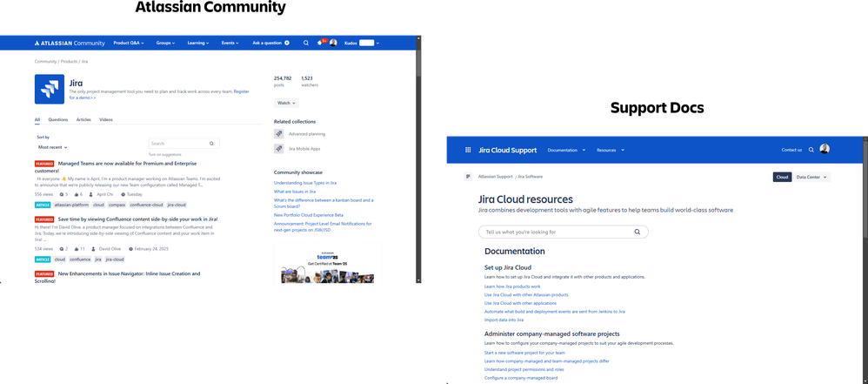The height and width of the screenshot is (384, 868).
Task: Switch to the Articles tab
Action: pos(83,119)
